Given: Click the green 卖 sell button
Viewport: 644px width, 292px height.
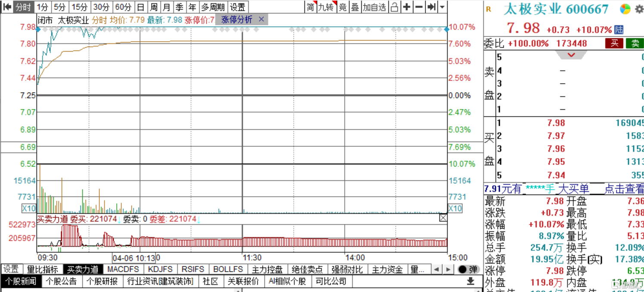Looking at the screenshot, I should [635, 43].
